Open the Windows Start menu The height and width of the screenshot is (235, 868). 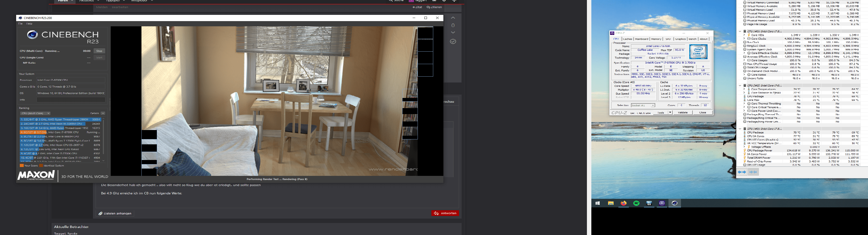click(598, 203)
